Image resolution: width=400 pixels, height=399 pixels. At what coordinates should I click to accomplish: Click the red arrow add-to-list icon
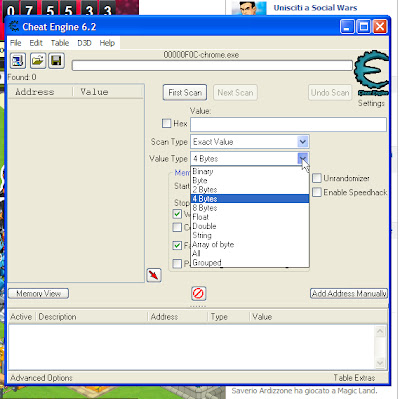pos(154,275)
